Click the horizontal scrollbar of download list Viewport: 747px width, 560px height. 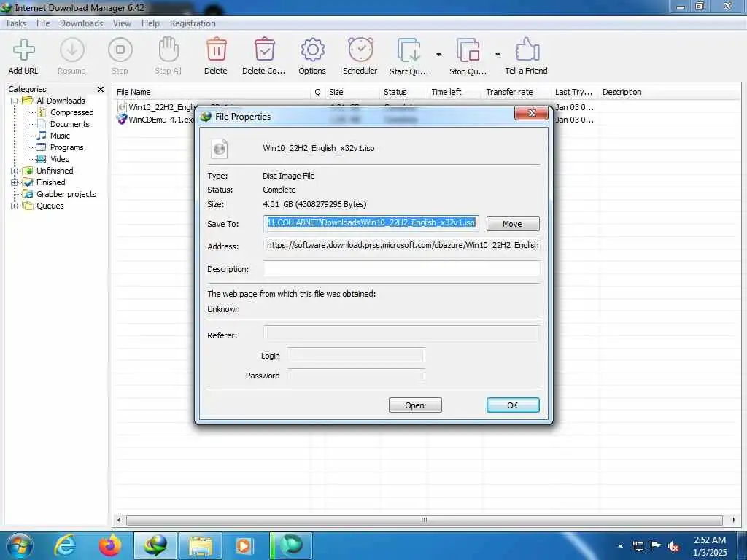click(x=424, y=520)
